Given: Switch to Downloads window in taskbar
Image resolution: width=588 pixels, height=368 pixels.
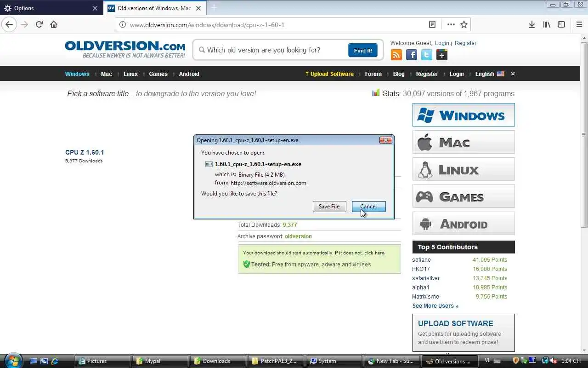Looking at the screenshot, I should pyautogui.click(x=217, y=361).
